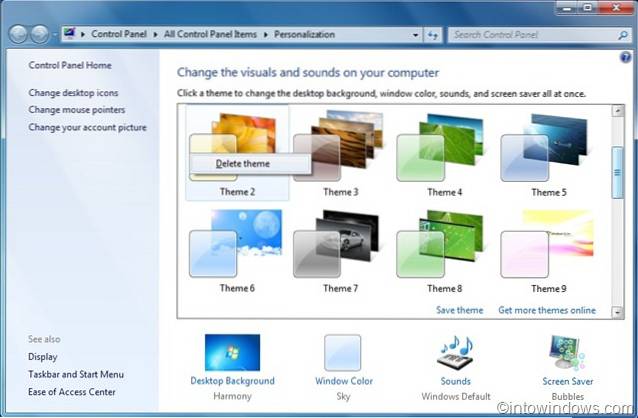Screen dimensions: 638x418
Task: Open the Sounds icon
Action: tap(455, 353)
